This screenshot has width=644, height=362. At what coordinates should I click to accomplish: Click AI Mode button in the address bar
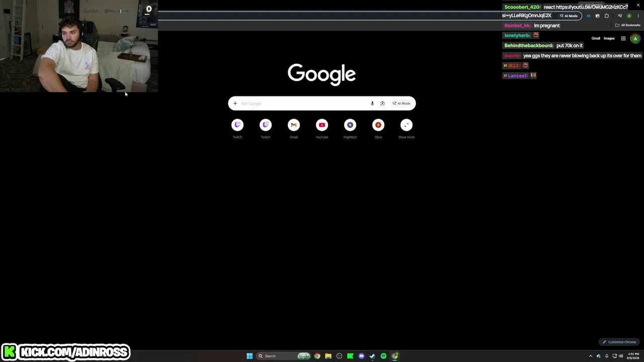[x=569, y=16]
